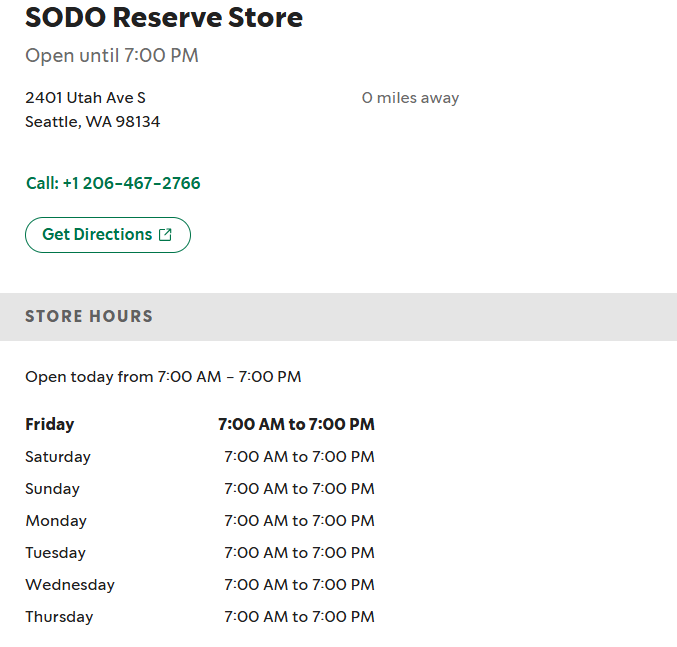Click the Tuesday day label
Viewport: 677px width, 647px height.
[56, 553]
